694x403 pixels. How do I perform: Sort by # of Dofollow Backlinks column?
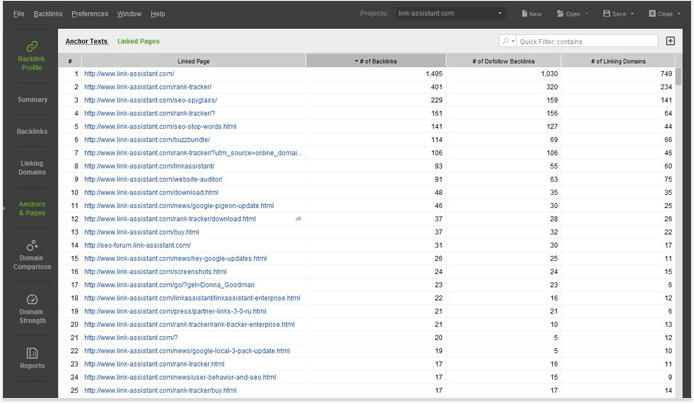point(503,61)
